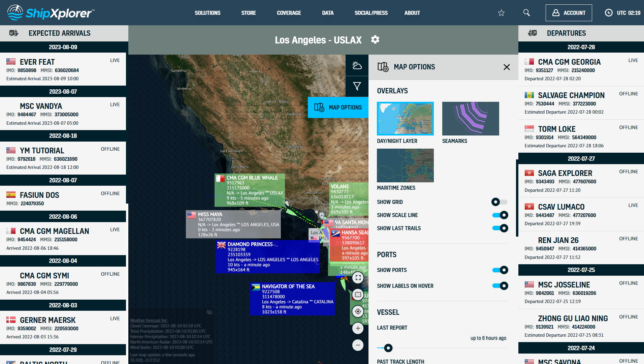The image size is (644, 364).
Task: Disable the Show Scale Line toggle
Action: 500,215
